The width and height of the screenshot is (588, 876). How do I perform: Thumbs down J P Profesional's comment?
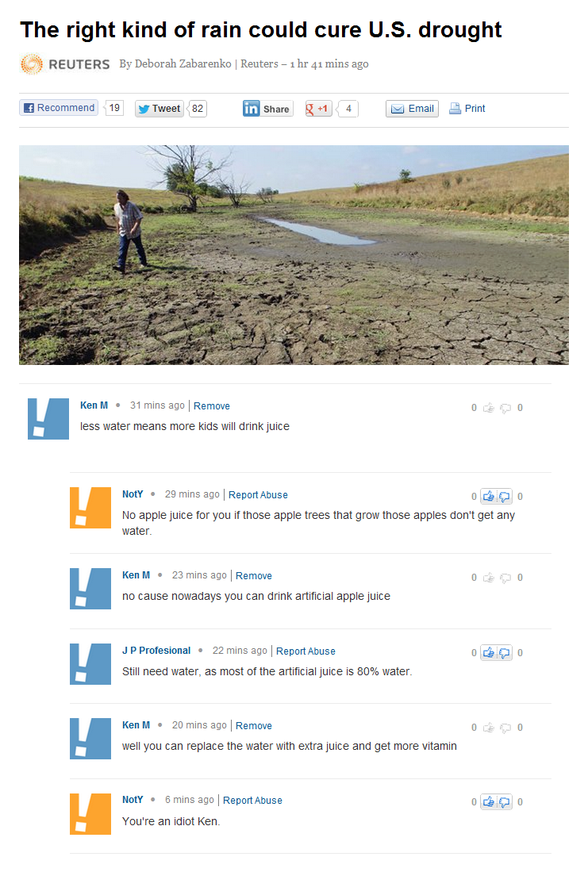[x=504, y=652]
